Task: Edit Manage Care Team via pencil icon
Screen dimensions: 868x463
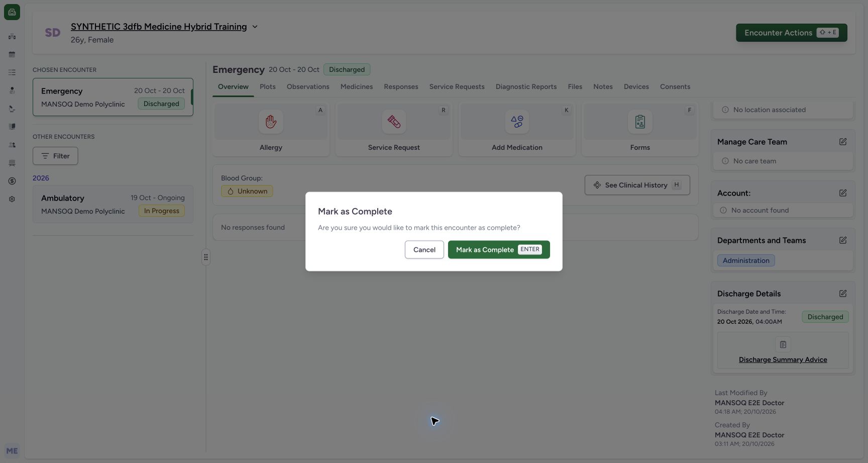Action: click(843, 142)
